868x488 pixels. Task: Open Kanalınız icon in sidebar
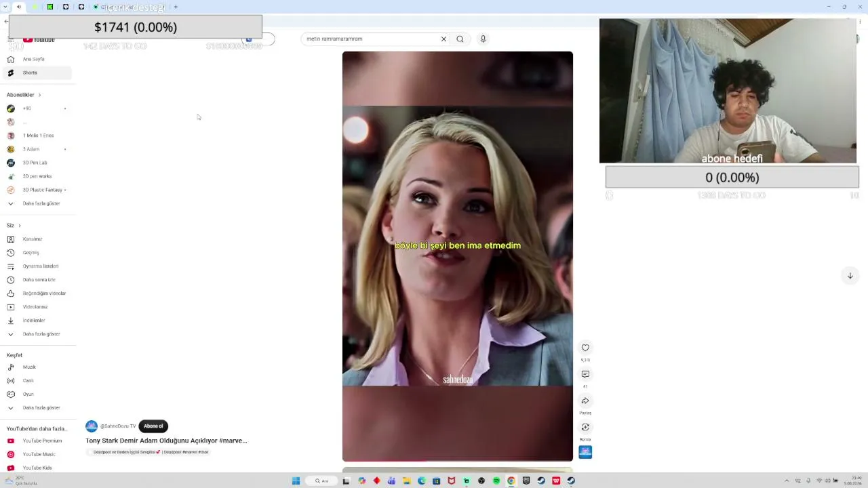click(x=11, y=239)
